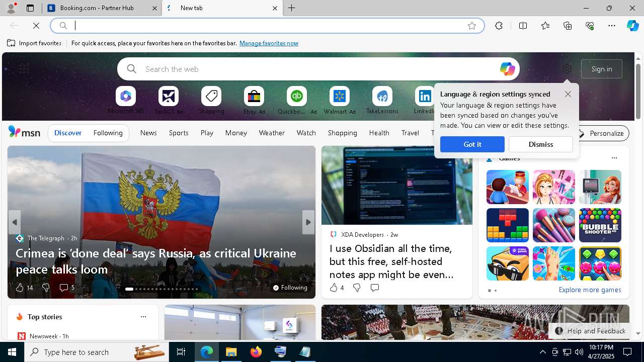
Task: Launch Copilot from toolbar
Action: tap(633, 26)
